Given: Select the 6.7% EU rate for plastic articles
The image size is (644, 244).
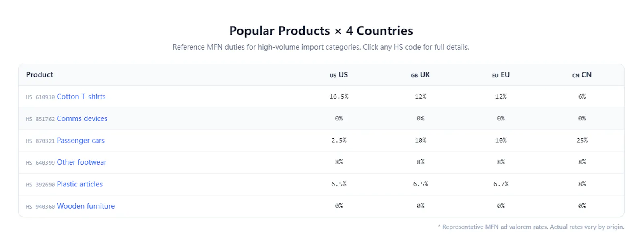Looking at the screenshot, I should pos(501,184).
